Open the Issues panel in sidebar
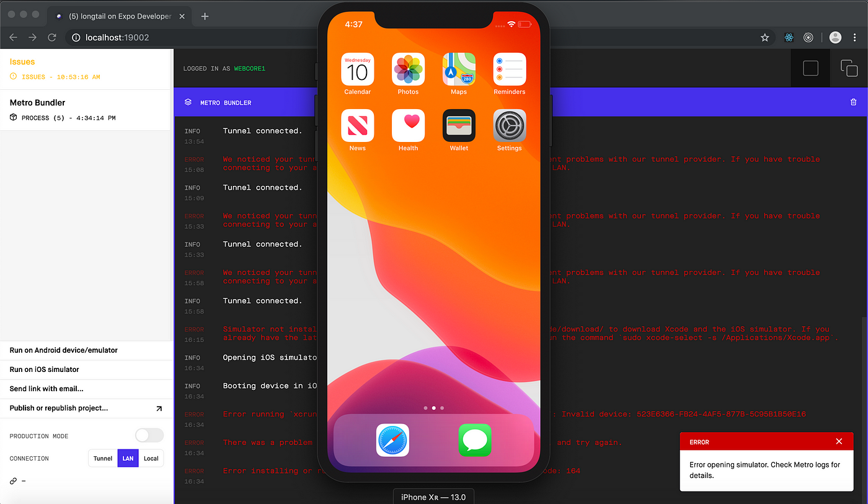Viewport: 868px width, 504px height. [x=85, y=69]
